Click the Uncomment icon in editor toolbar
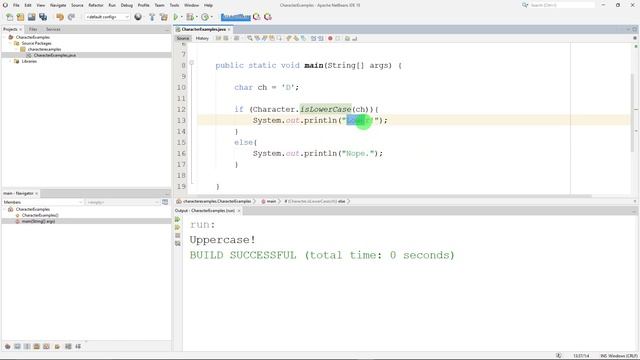This screenshot has height=360, width=640. click(355, 38)
